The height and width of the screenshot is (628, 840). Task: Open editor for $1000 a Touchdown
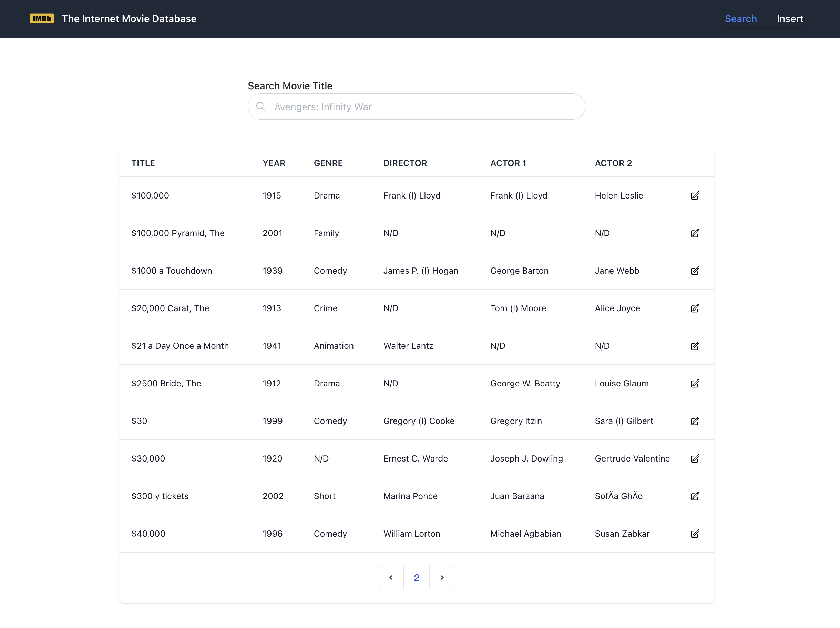(695, 271)
